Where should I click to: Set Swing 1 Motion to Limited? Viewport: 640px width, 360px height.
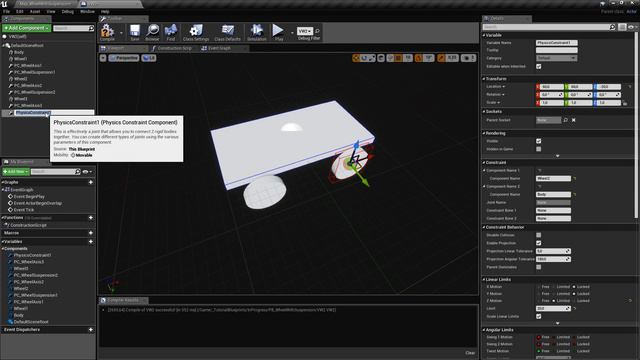coord(554,338)
